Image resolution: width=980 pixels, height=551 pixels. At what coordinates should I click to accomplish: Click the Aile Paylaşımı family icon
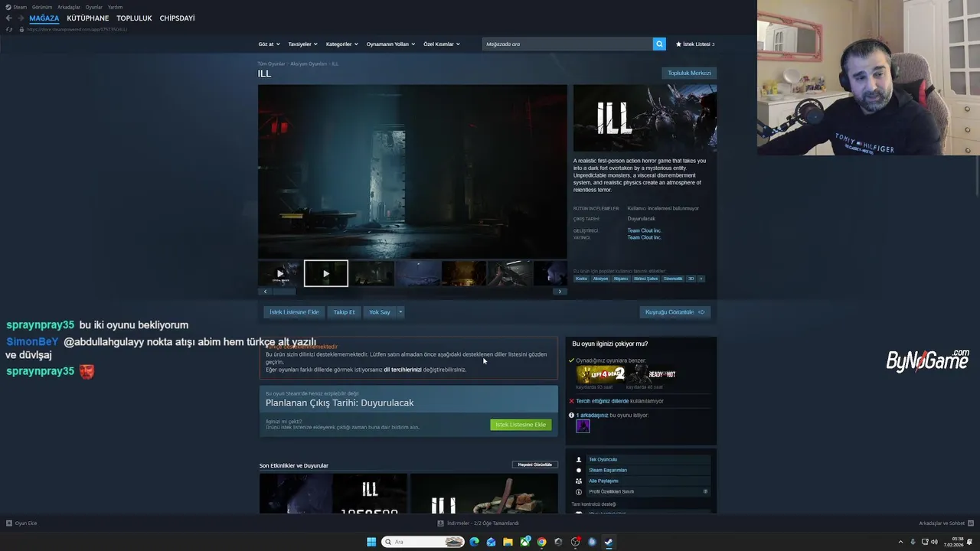pyautogui.click(x=579, y=481)
